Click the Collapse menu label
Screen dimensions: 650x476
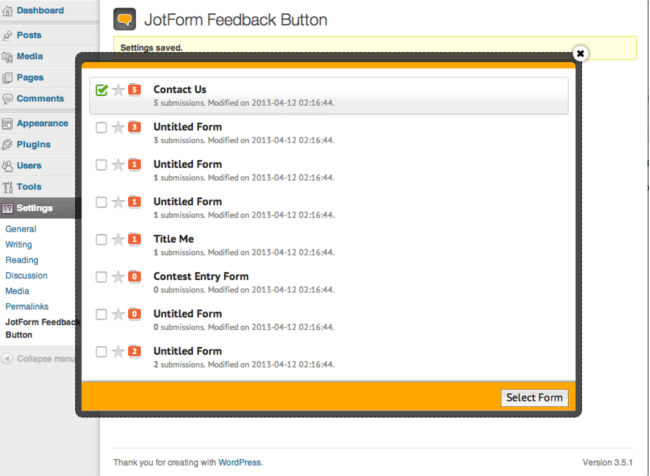click(46, 359)
